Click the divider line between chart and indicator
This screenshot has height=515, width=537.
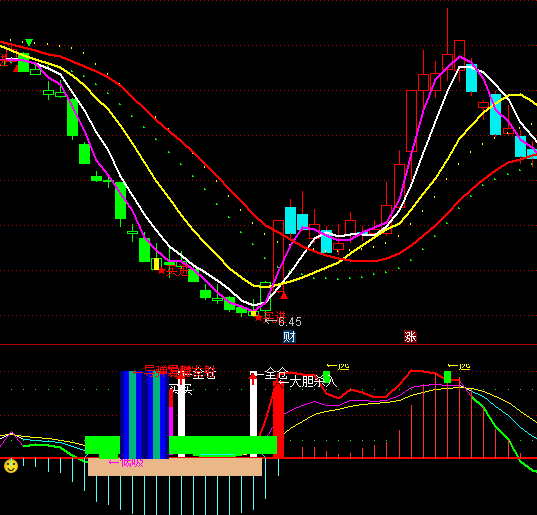pos(268,344)
